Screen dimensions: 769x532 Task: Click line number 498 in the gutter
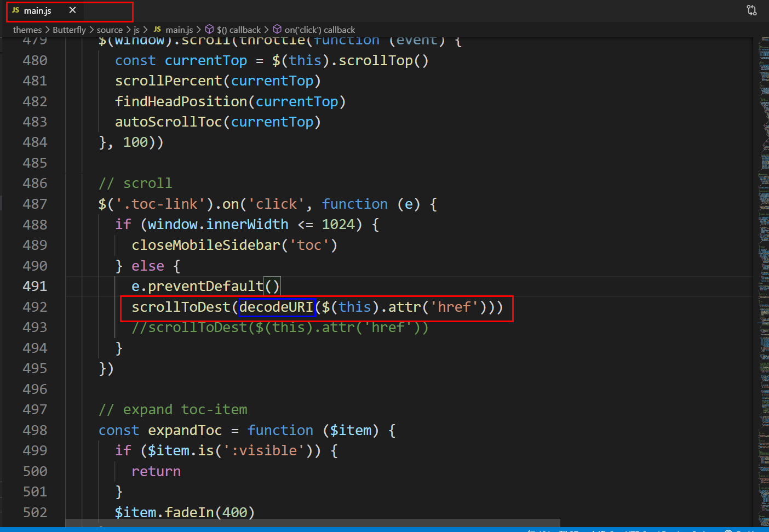35,430
